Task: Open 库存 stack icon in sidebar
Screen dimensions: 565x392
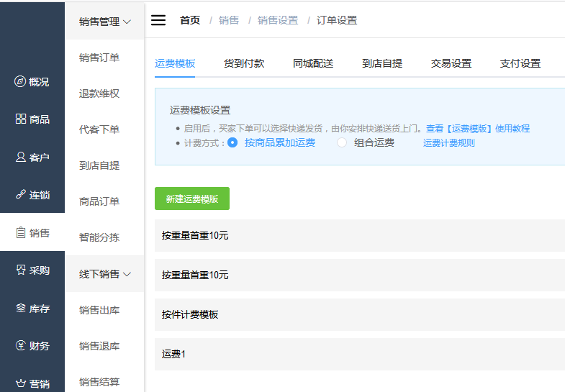Action: [x=21, y=308]
